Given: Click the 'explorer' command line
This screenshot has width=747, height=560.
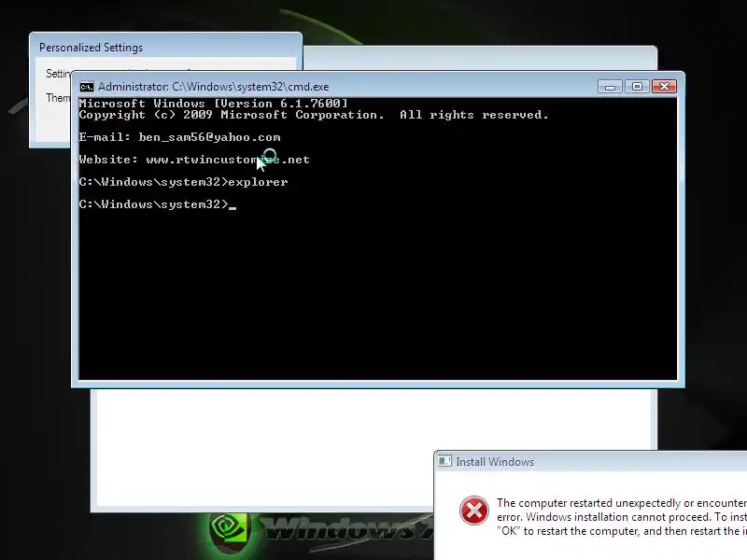Looking at the screenshot, I should (x=183, y=182).
